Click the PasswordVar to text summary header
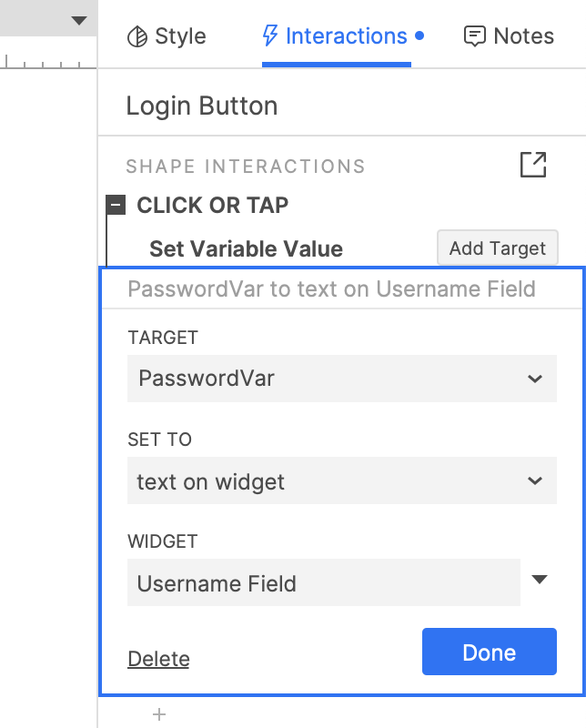This screenshot has height=728, width=586. (x=331, y=289)
